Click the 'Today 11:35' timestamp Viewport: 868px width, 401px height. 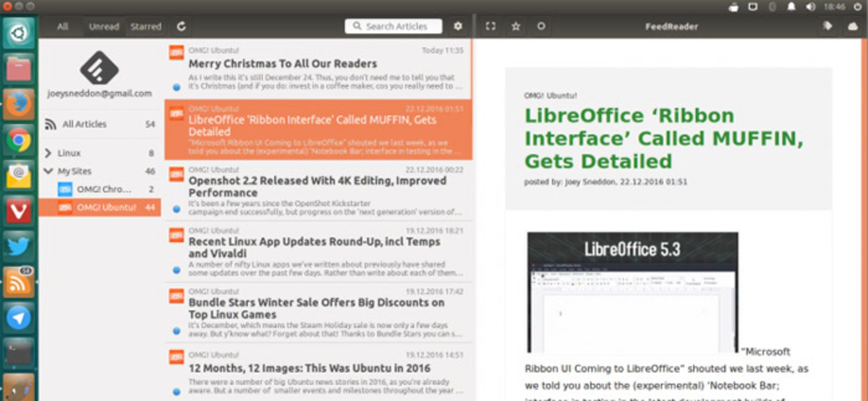[x=443, y=50]
